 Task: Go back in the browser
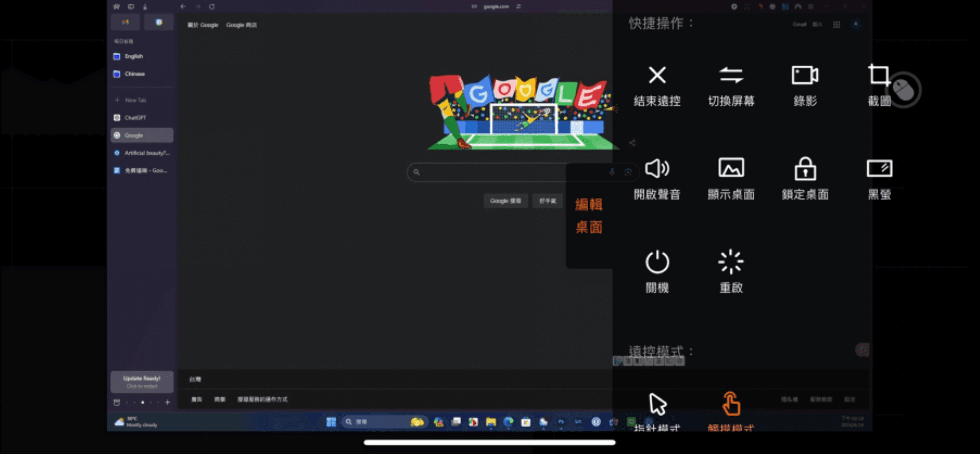pos(183,7)
